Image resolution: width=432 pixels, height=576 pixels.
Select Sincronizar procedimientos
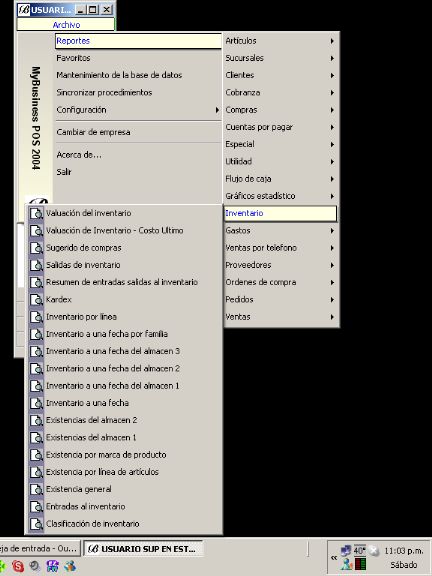click(138, 93)
